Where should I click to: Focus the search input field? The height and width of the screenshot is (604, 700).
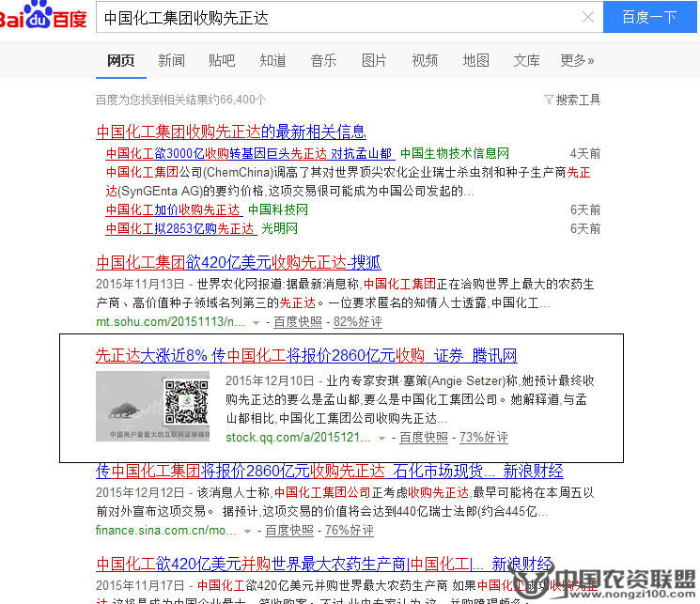pos(339,18)
